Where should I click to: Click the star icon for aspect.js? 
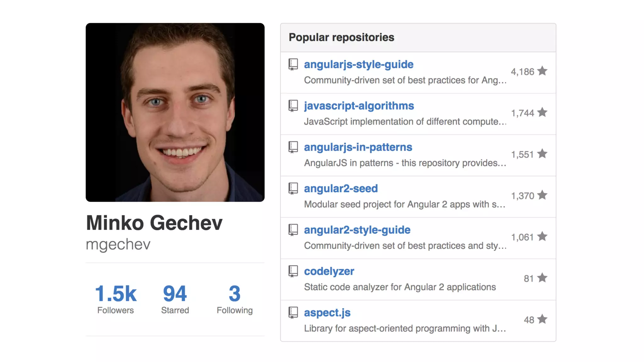click(x=542, y=319)
